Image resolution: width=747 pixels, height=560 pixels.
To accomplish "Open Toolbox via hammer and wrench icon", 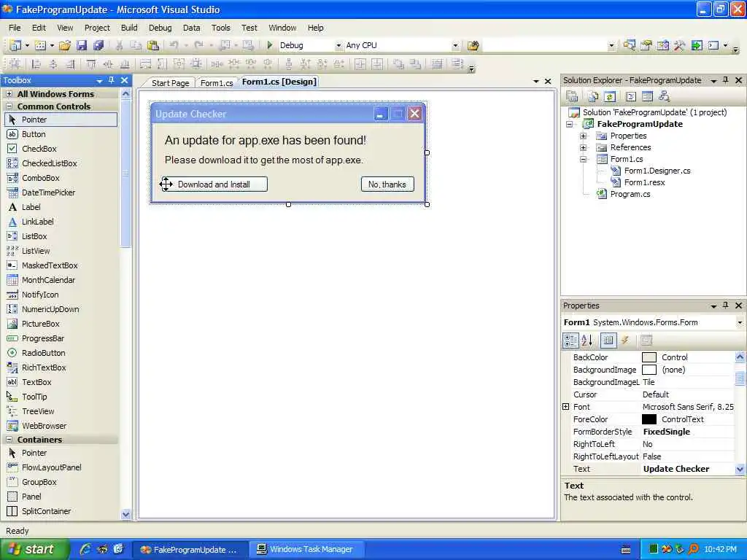I will coord(679,45).
